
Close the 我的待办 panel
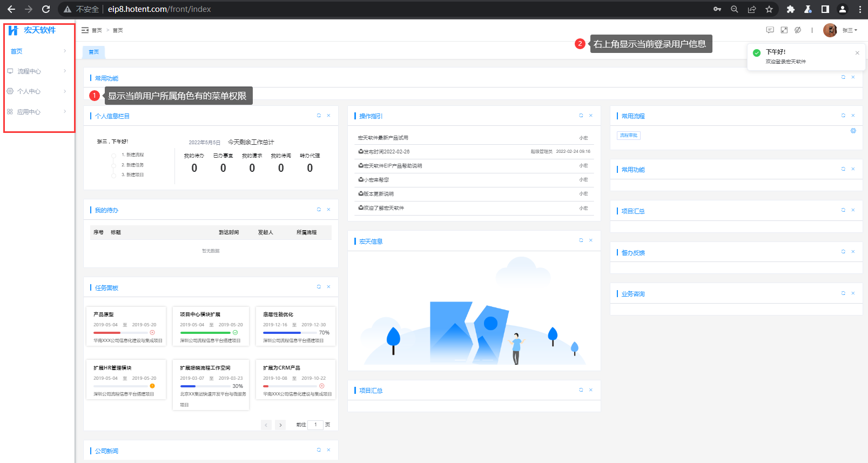(x=328, y=210)
